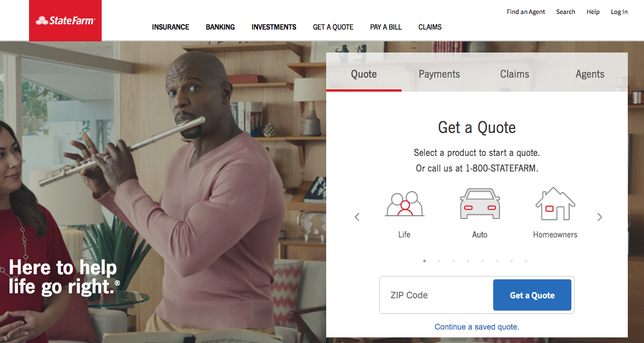644x343 pixels.
Task: Jump to second carousel page dot
Action: (439, 261)
